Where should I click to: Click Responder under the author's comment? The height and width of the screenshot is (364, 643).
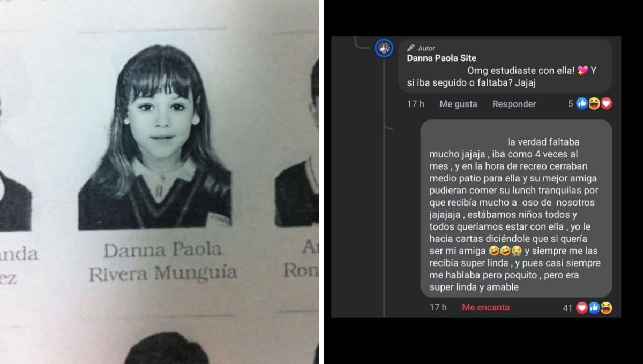tap(514, 104)
